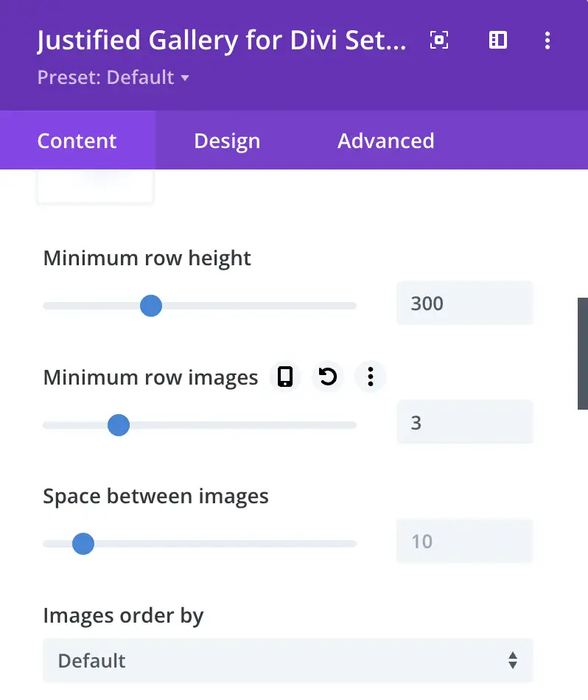Viewport: 588px width, 700px height.
Task: Open Minimum row images three-dot options
Action: 371,377
